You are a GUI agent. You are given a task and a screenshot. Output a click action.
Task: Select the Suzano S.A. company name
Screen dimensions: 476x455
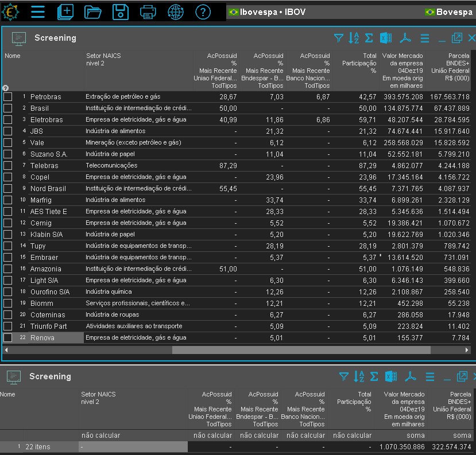[49, 154]
